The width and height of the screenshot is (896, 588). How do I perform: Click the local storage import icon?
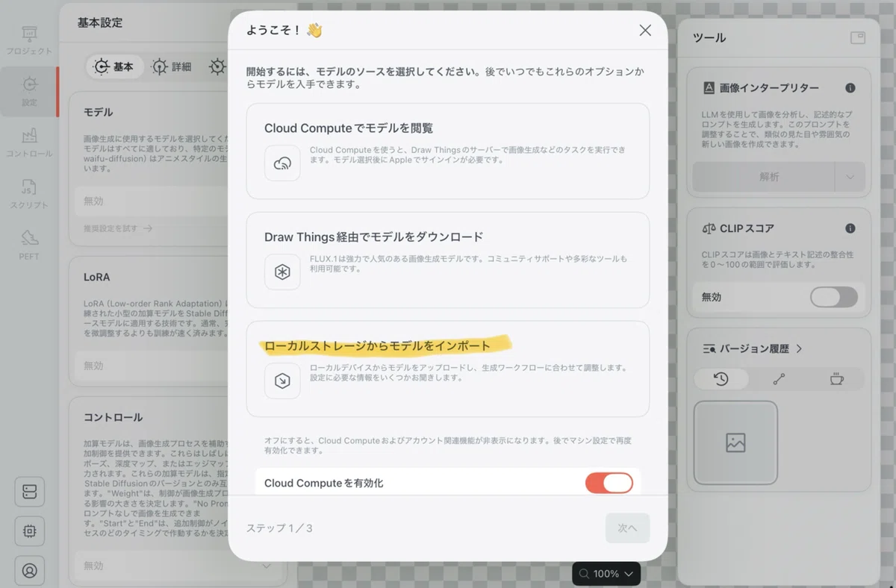pyautogui.click(x=282, y=381)
